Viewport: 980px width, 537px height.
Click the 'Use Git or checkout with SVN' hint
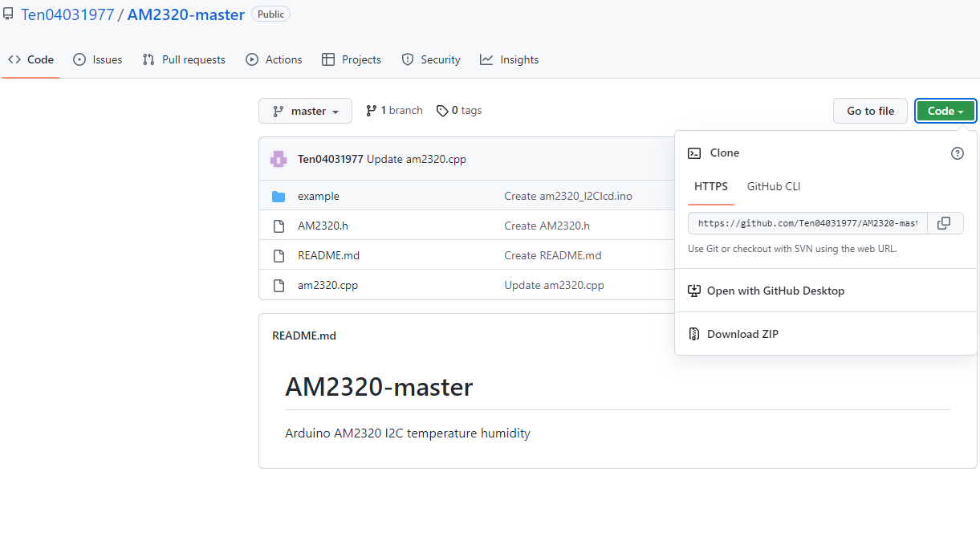click(x=792, y=249)
